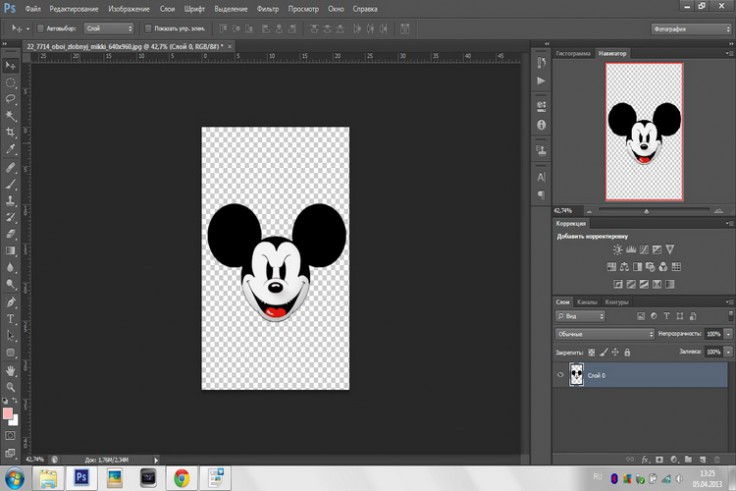Select the Pen tool
Image resolution: width=736 pixels, height=491 pixels.
(11, 302)
